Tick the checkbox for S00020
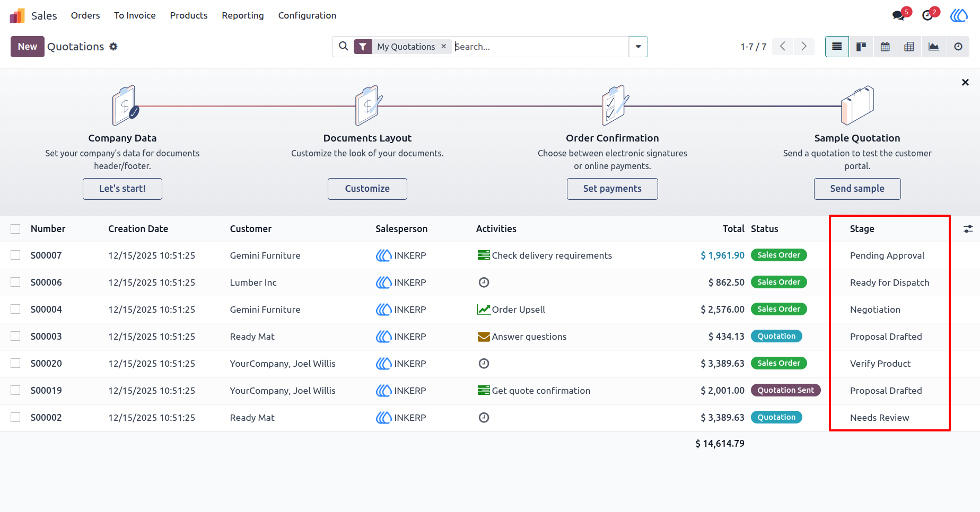Image resolution: width=980 pixels, height=512 pixels. point(15,364)
